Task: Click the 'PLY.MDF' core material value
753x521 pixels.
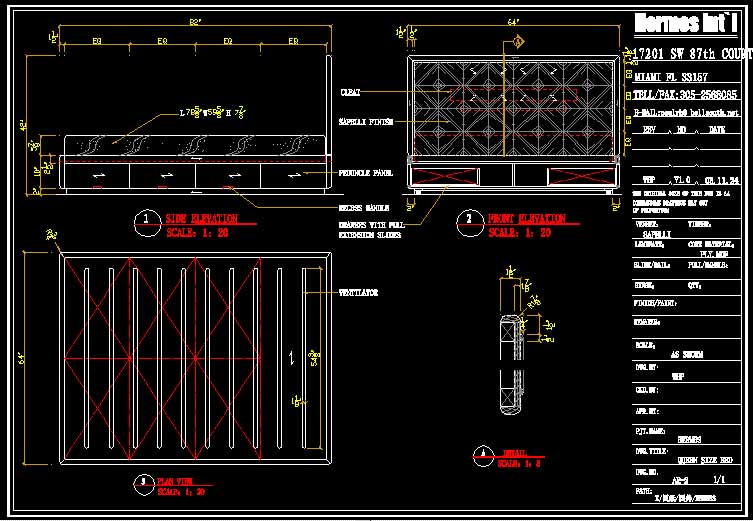Action: click(714, 253)
